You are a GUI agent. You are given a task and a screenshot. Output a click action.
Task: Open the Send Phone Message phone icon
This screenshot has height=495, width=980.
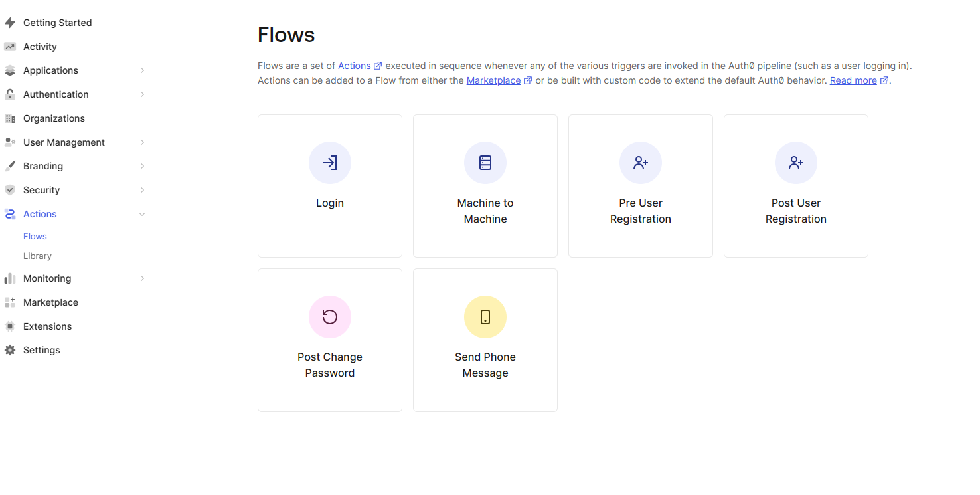point(485,316)
